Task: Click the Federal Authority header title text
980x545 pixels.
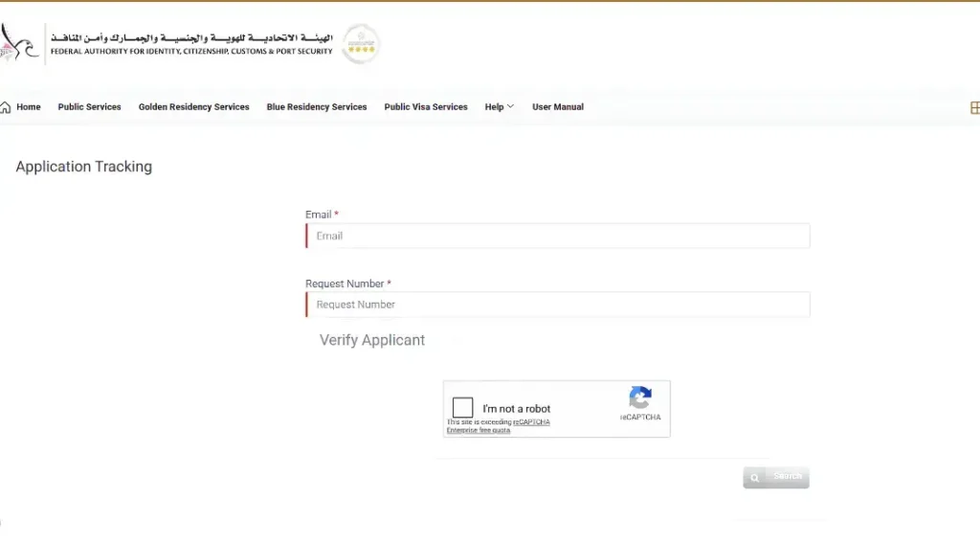Action: tap(191, 44)
